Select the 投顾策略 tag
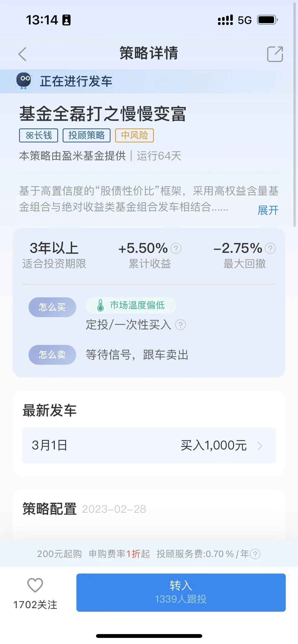298x644 pixels. coord(86,135)
